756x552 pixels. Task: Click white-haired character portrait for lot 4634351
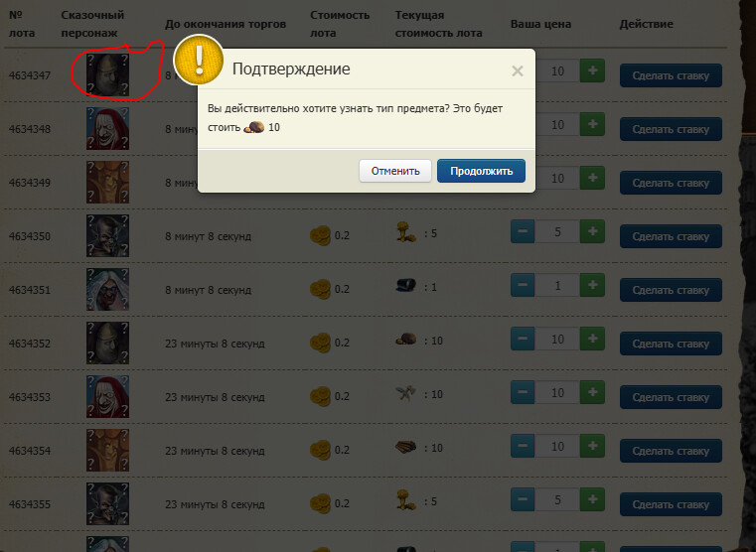(107, 289)
